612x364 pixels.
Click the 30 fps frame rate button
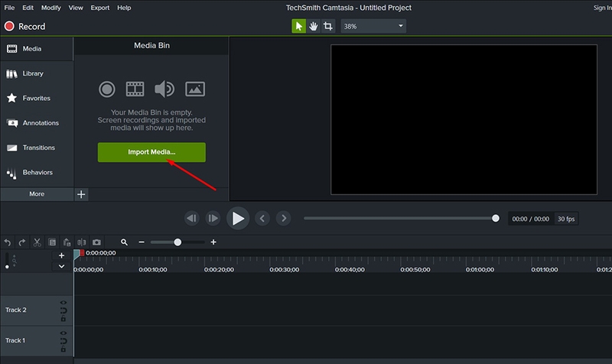tap(566, 219)
